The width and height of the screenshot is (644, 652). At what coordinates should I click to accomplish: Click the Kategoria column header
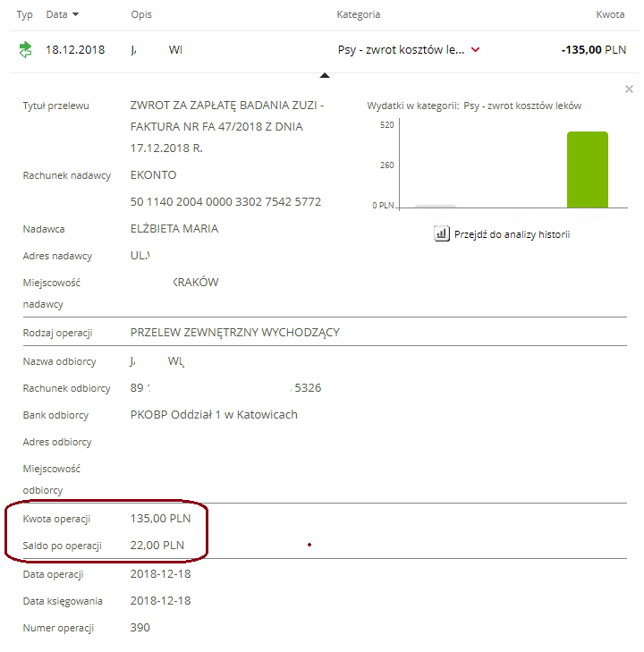click(x=359, y=14)
